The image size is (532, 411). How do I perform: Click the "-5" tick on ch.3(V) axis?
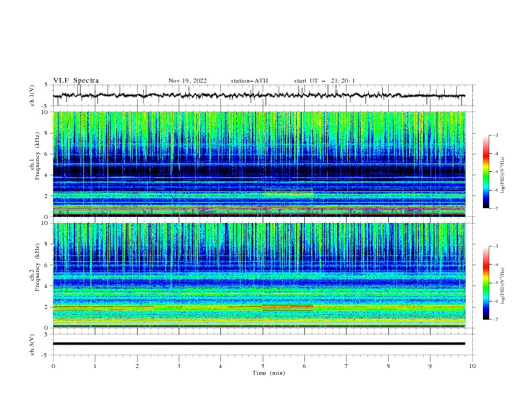coord(46,355)
